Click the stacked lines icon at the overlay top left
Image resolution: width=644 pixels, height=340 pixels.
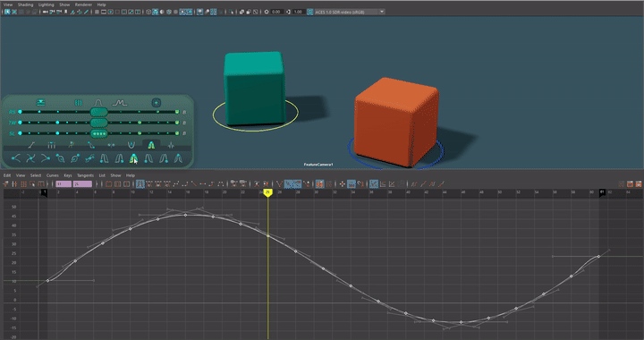40,102
